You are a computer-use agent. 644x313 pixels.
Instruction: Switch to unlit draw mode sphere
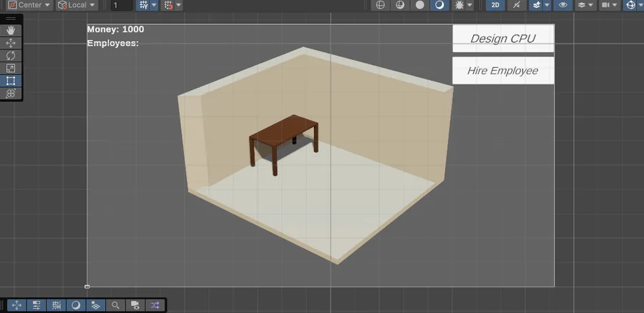pyautogui.click(x=420, y=5)
